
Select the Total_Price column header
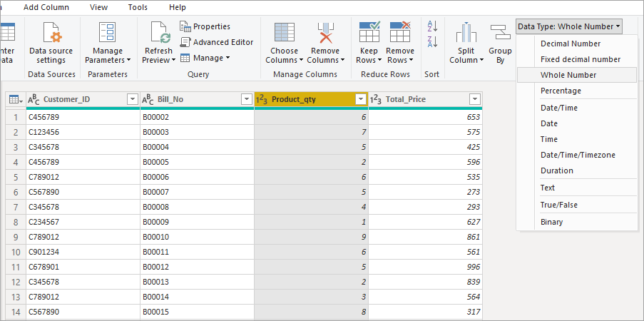pyautogui.click(x=426, y=99)
